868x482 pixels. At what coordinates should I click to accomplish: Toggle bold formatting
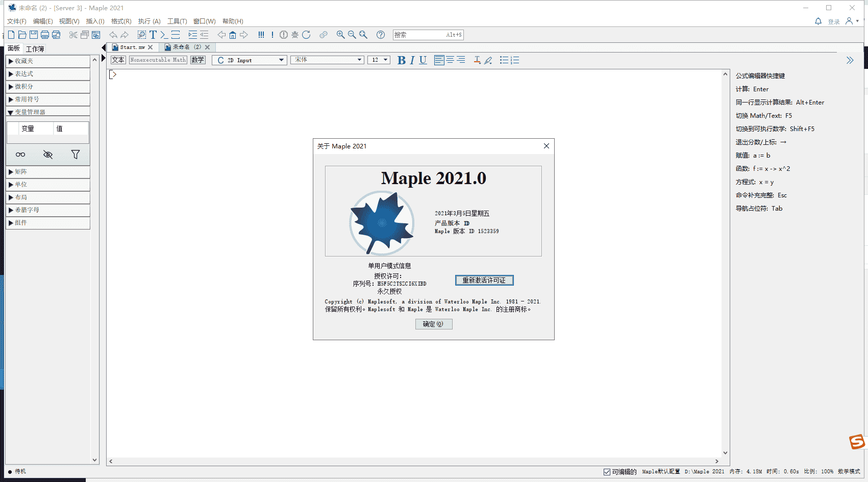(402, 60)
